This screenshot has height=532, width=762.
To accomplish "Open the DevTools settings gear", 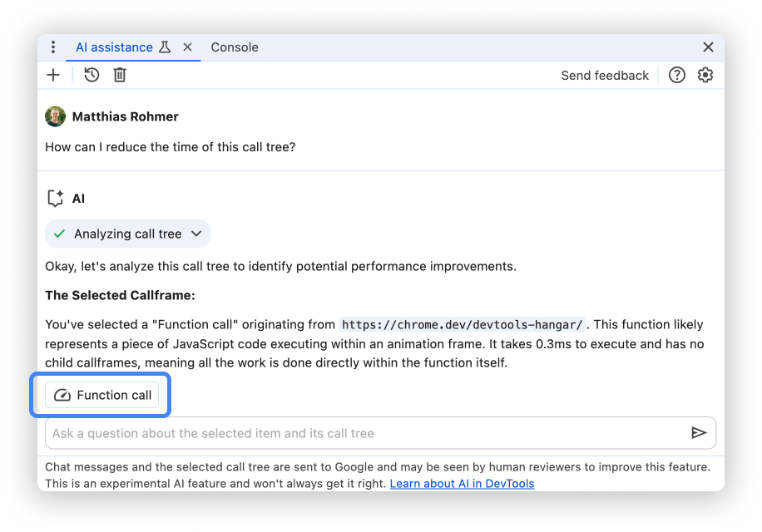I will [705, 75].
